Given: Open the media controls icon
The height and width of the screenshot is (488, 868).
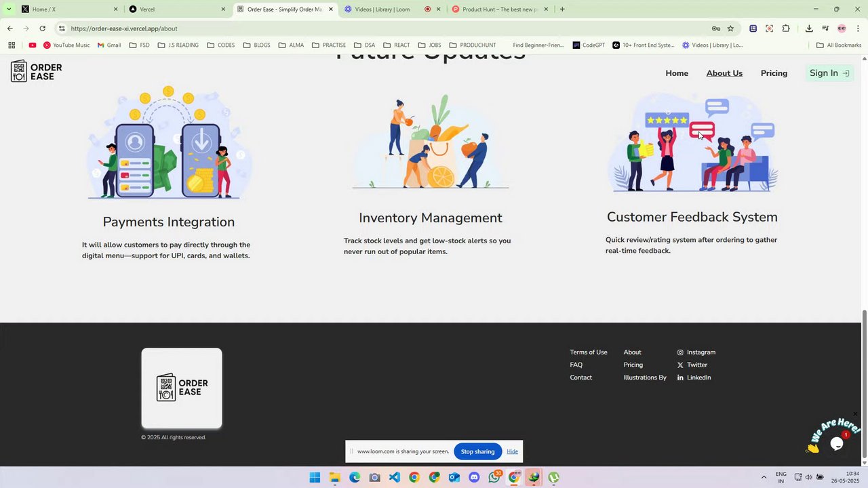Looking at the screenshot, I should click(825, 28).
